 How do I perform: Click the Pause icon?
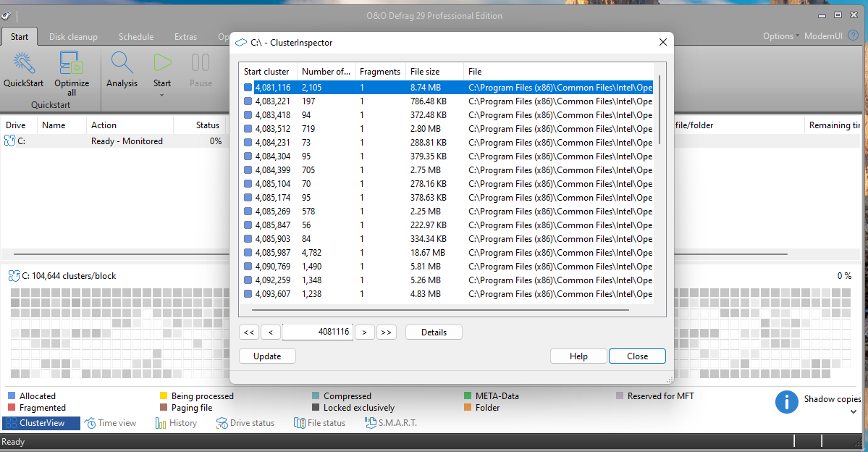(x=201, y=62)
